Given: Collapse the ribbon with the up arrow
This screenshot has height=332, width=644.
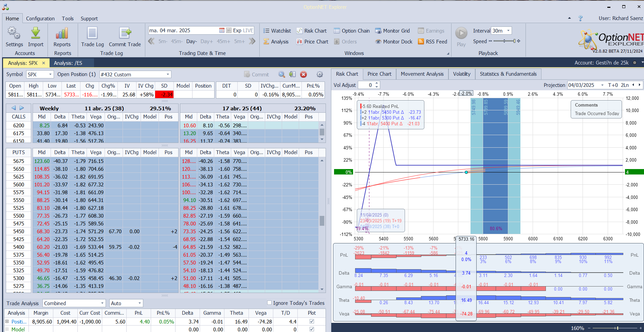Looking at the screenshot, I should coord(569,18).
